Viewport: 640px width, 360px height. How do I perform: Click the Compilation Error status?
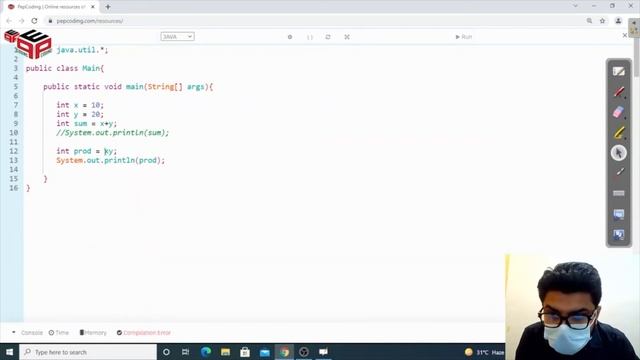[144, 333]
